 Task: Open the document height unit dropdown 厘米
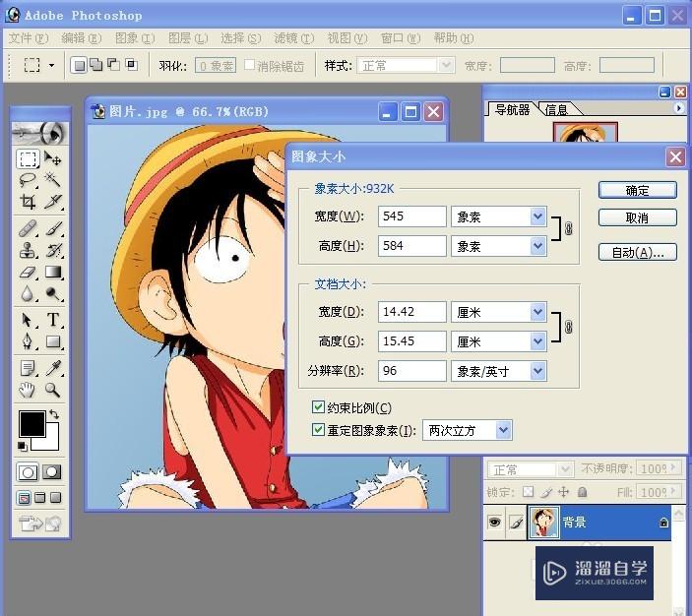pos(537,341)
